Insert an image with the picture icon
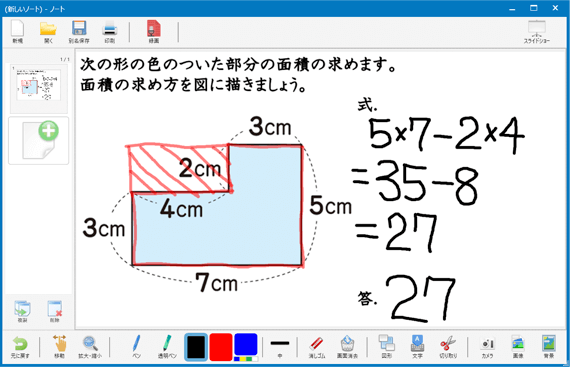This screenshot has width=570, height=367. [x=518, y=347]
